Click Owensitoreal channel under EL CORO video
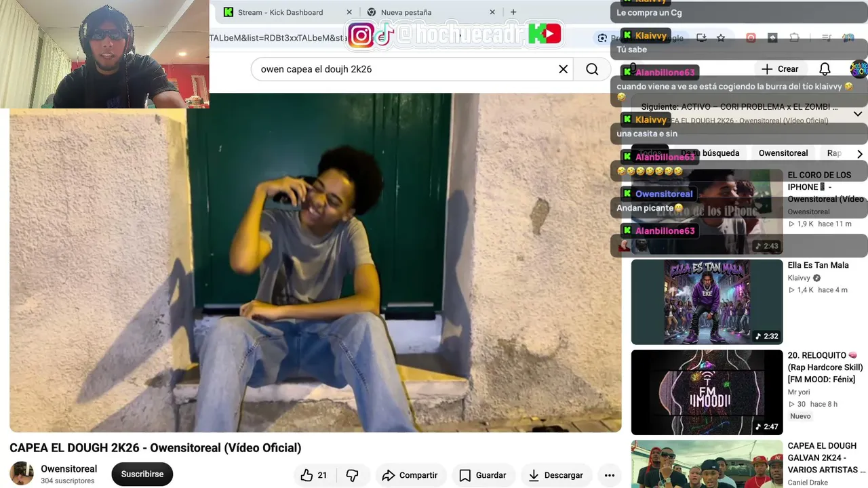The width and height of the screenshot is (868, 488). coord(808,212)
